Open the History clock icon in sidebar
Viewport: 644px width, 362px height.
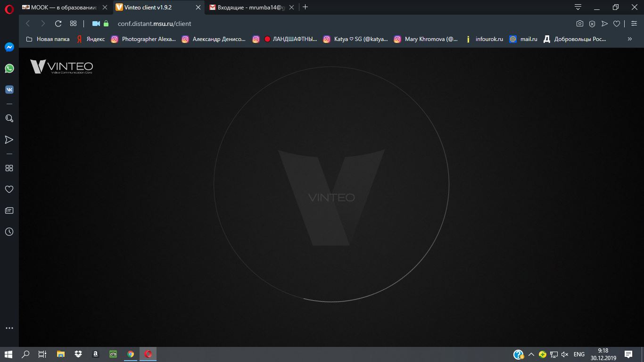(9, 232)
